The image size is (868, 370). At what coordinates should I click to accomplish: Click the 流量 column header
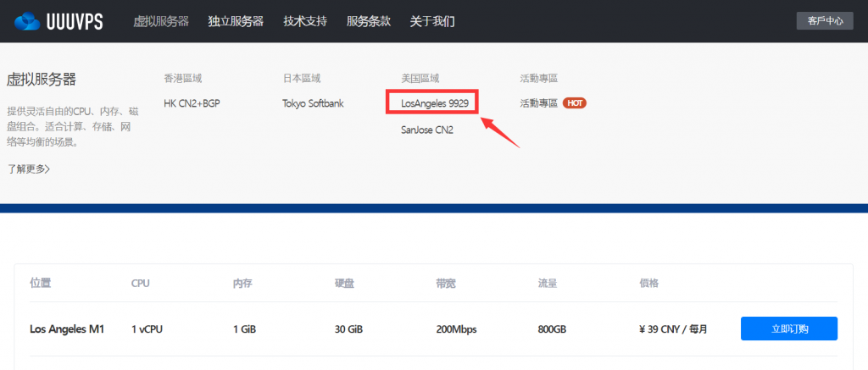point(547,284)
